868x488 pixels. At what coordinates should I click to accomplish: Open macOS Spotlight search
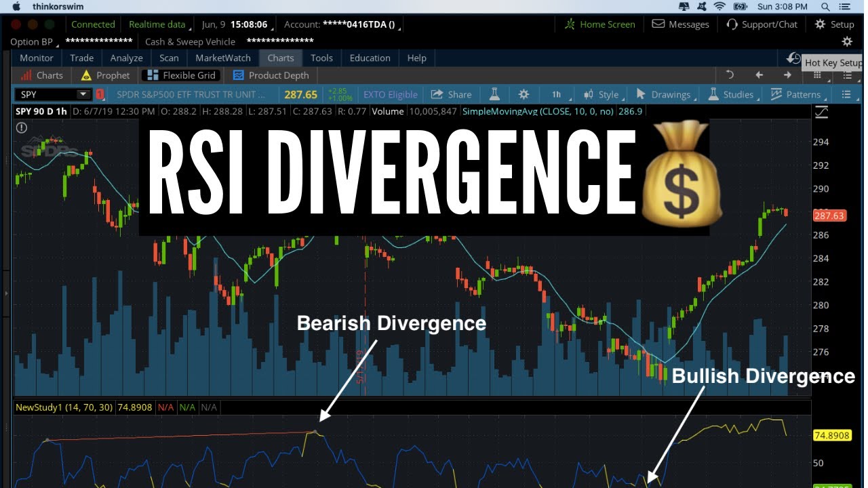pos(825,6)
